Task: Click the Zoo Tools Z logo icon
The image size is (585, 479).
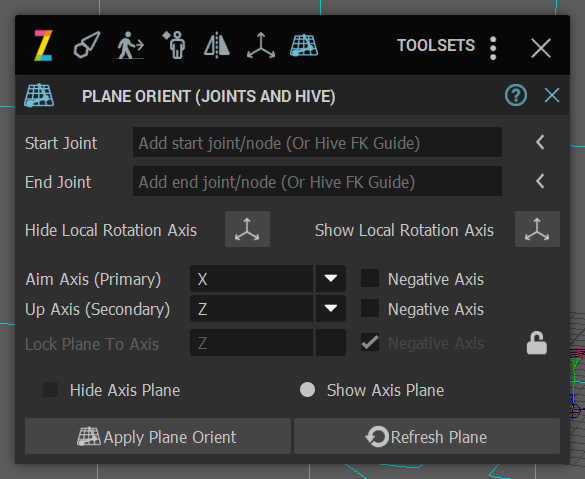Action: click(x=43, y=46)
